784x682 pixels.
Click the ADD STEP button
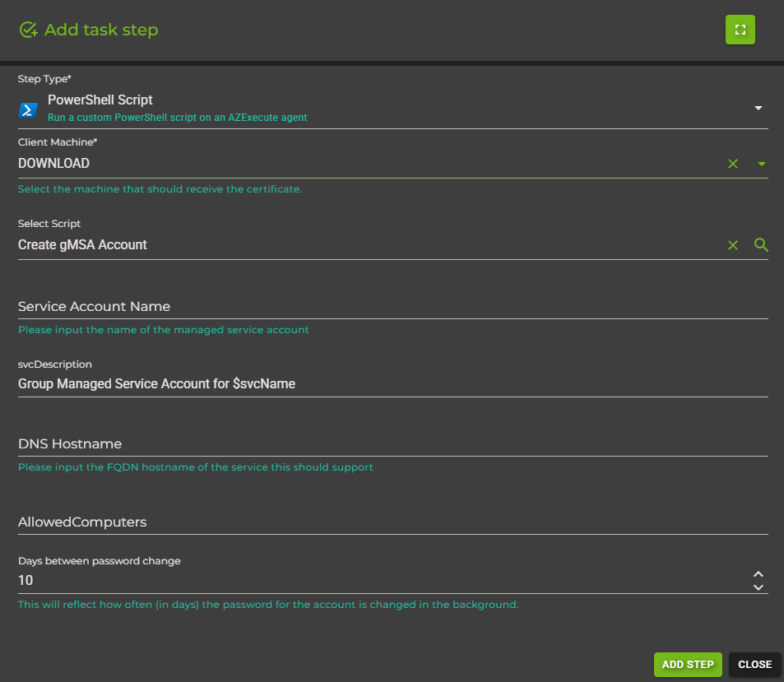(688, 664)
